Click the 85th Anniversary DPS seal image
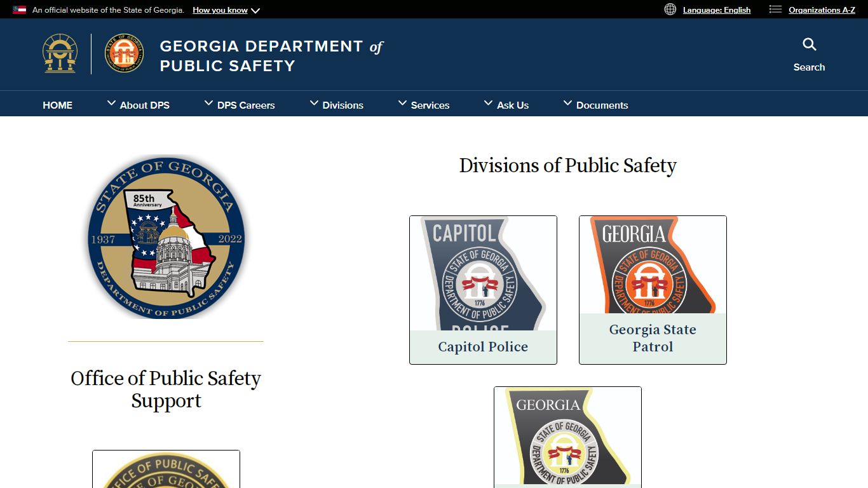 166,237
